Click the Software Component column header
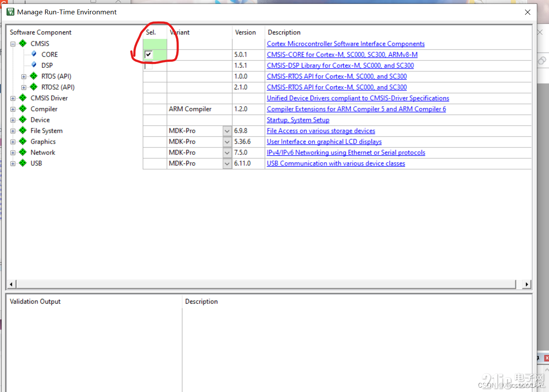549x392 pixels. (x=40, y=32)
